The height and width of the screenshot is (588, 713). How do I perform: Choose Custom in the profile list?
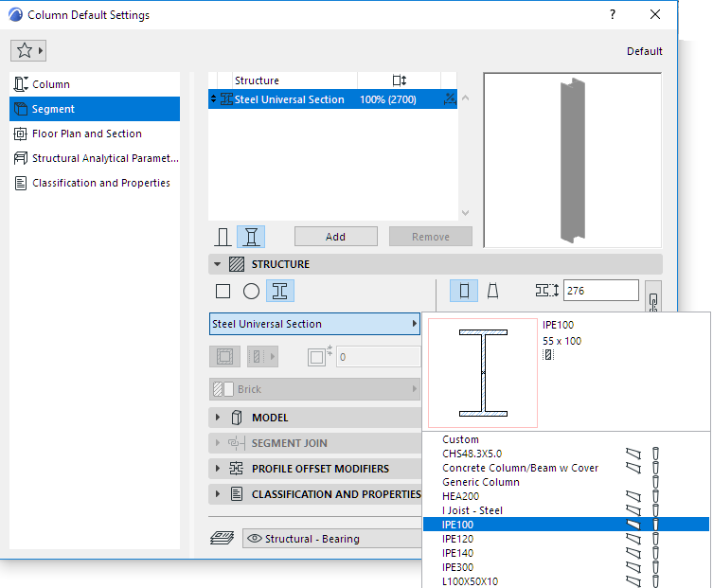tap(566, 439)
